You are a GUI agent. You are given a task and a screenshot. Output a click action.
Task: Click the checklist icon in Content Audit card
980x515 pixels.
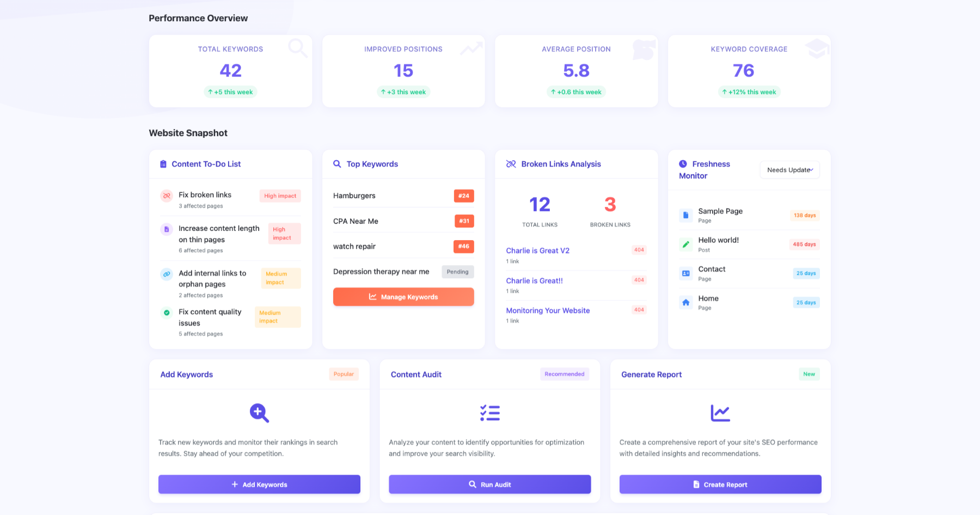point(490,413)
